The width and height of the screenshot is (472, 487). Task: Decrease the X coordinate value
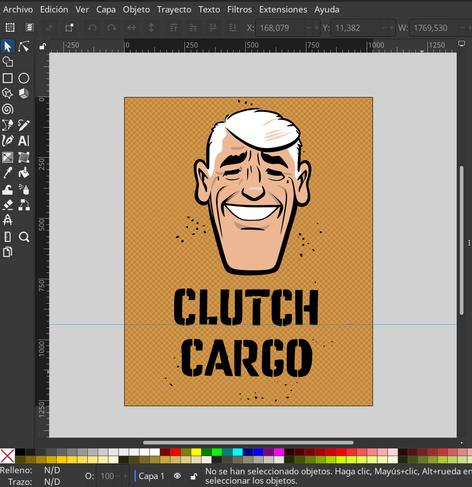pos(307,28)
